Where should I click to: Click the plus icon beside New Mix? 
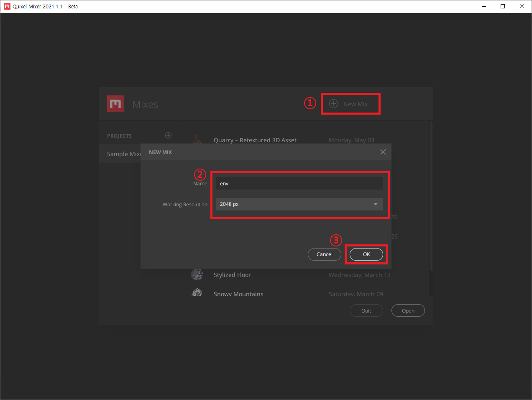click(x=333, y=104)
